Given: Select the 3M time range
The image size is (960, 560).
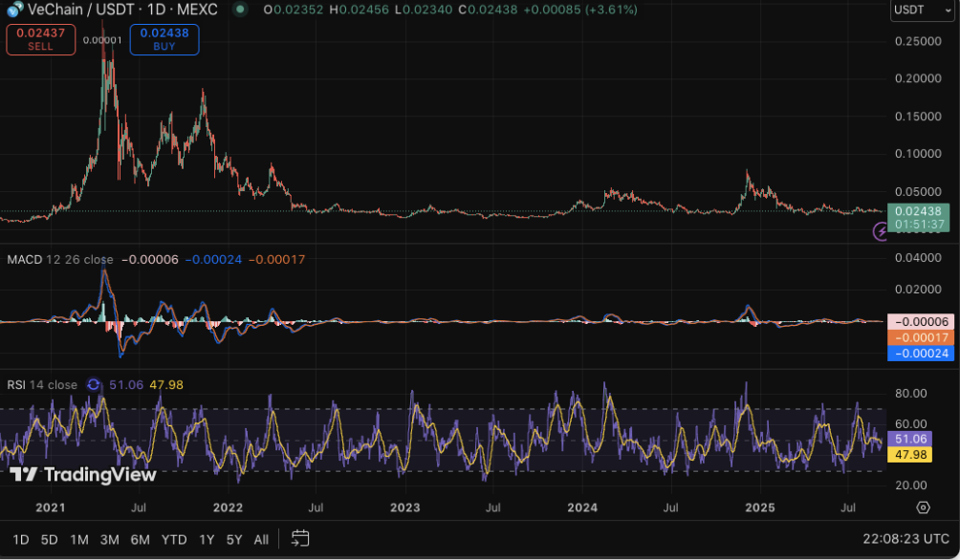Looking at the screenshot, I should tap(110, 540).
